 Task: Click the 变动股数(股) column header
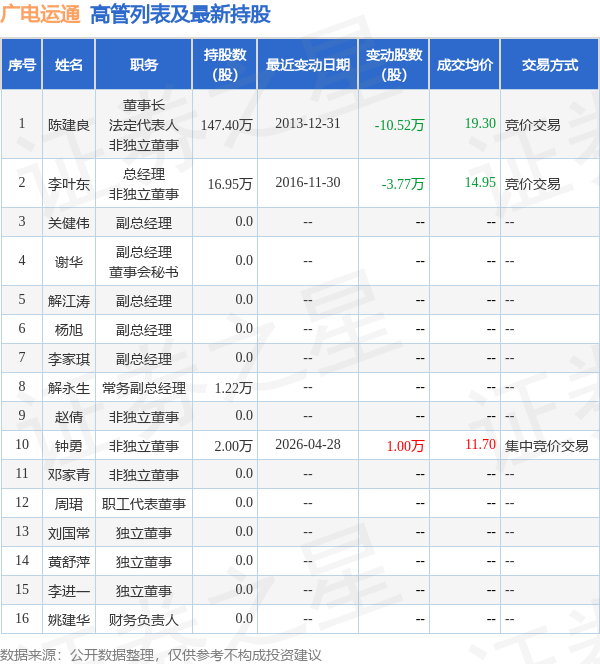(394, 64)
